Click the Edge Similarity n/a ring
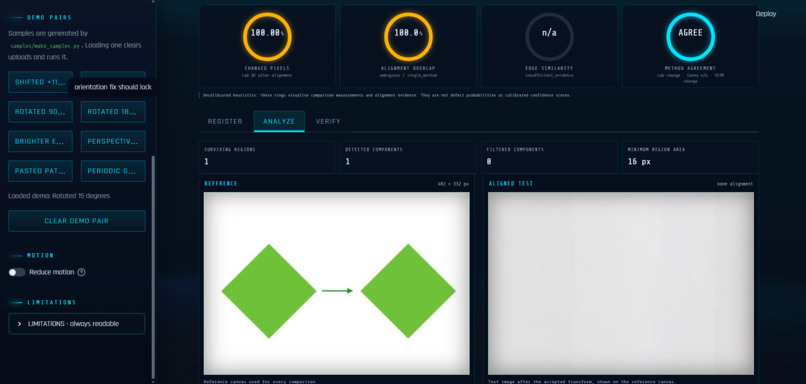 (x=549, y=36)
